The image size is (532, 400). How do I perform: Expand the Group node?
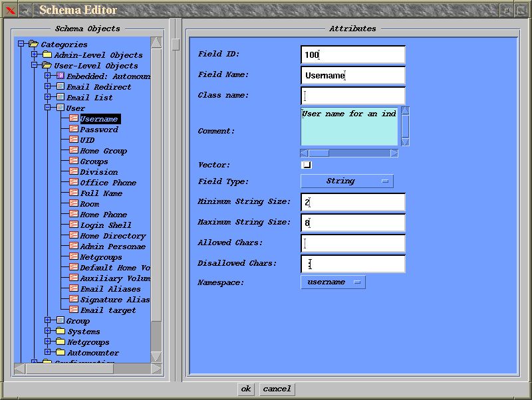pos(47,320)
